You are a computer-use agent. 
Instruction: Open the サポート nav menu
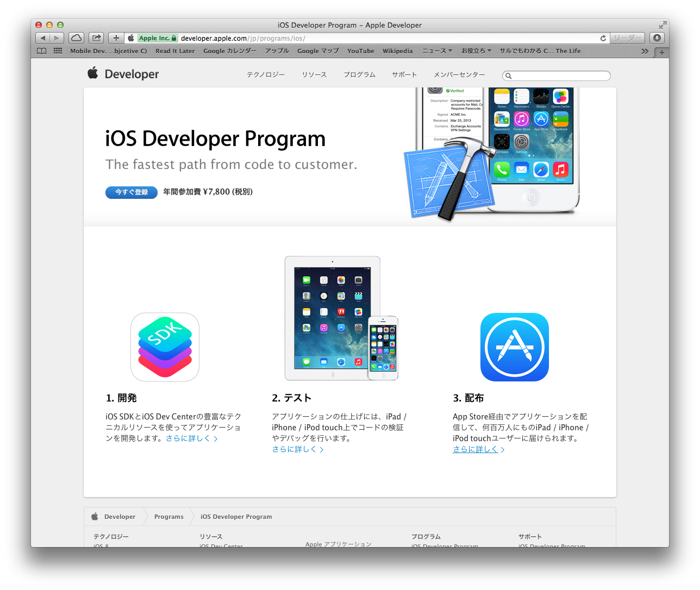pos(405,74)
